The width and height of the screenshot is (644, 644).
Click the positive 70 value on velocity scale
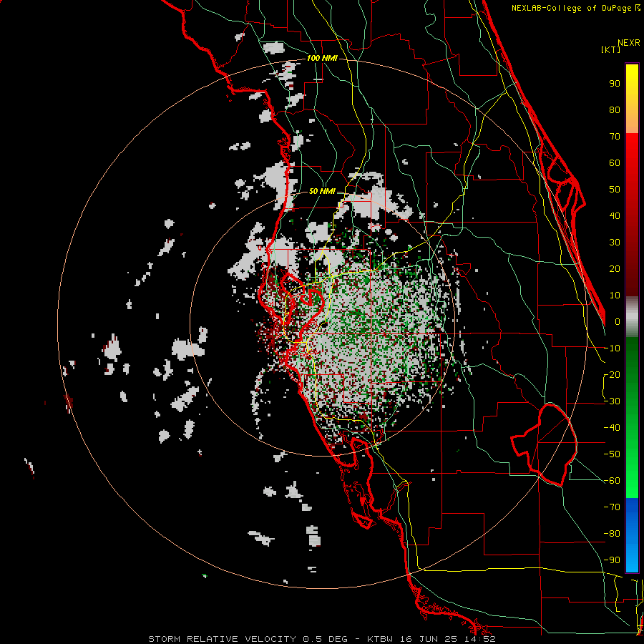615,137
